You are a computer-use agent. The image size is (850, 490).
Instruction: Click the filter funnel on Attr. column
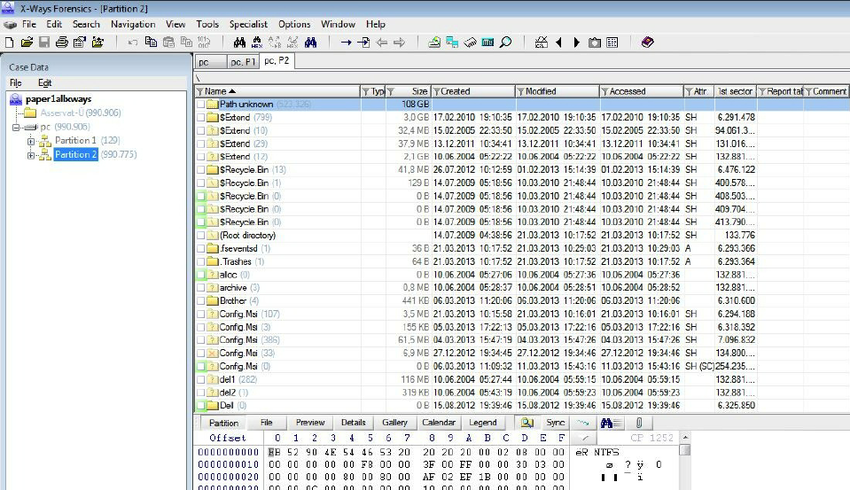pos(689,92)
